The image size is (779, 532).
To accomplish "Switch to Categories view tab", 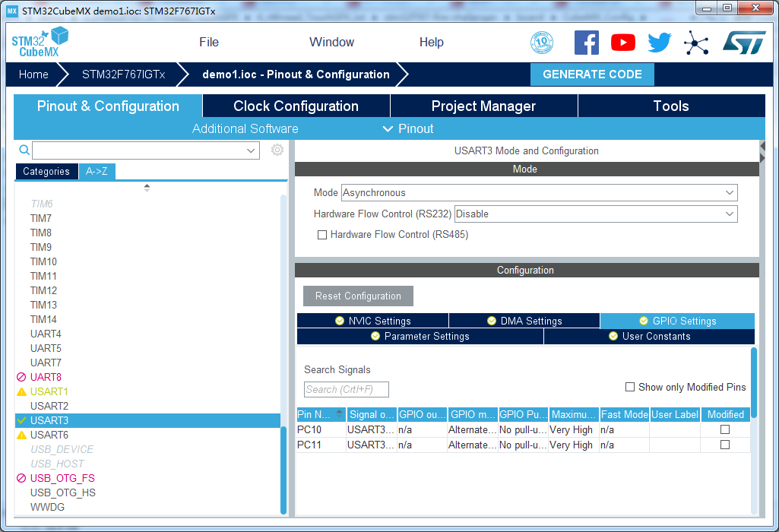I will click(x=46, y=171).
